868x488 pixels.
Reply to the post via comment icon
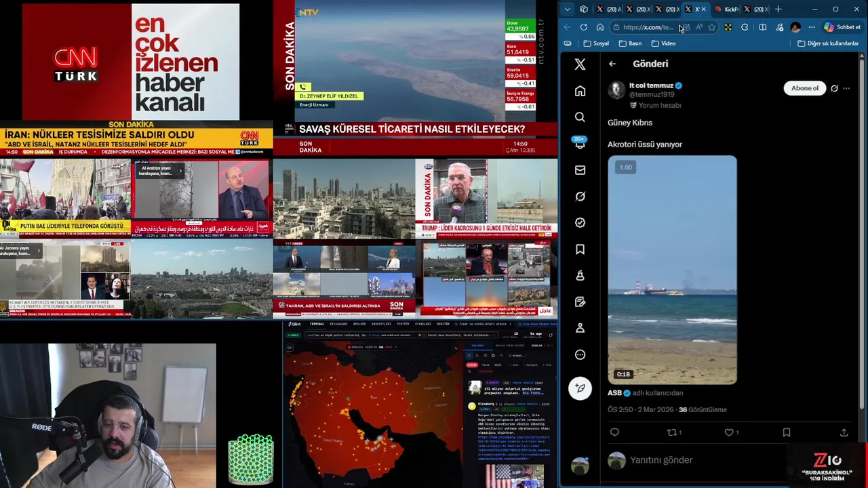click(x=614, y=432)
